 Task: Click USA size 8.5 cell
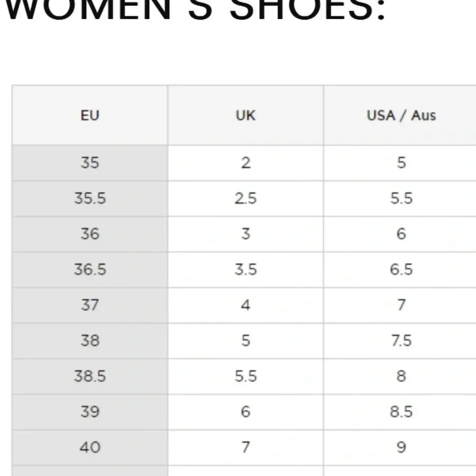[400, 412]
